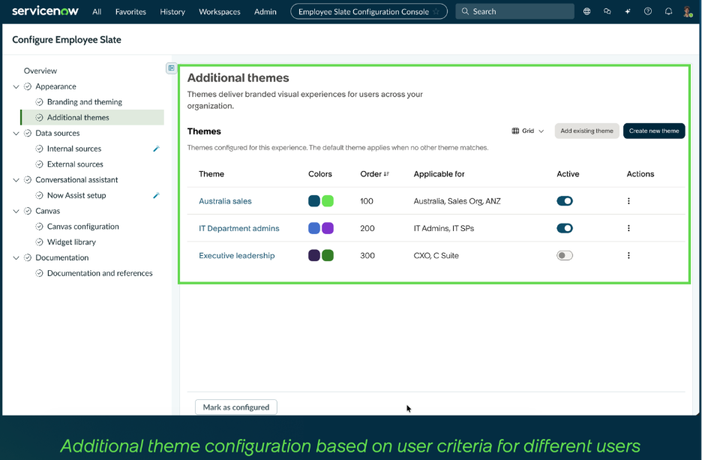Viewport: 702px width, 460px height.
Task: Disable the Australia sales theme toggle
Action: pos(565,201)
